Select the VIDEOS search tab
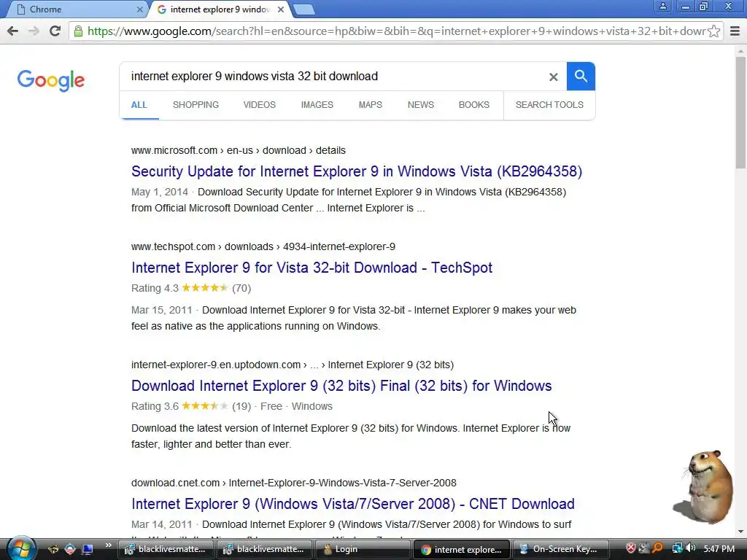This screenshot has height=560, width=747. pos(260,105)
